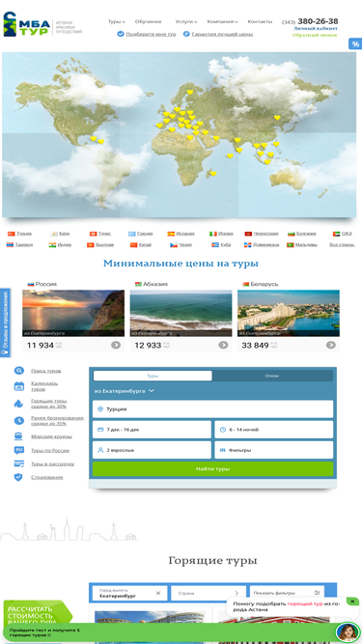
Task: Click the arrow on the Россия price card
Action: (x=116, y=345)
